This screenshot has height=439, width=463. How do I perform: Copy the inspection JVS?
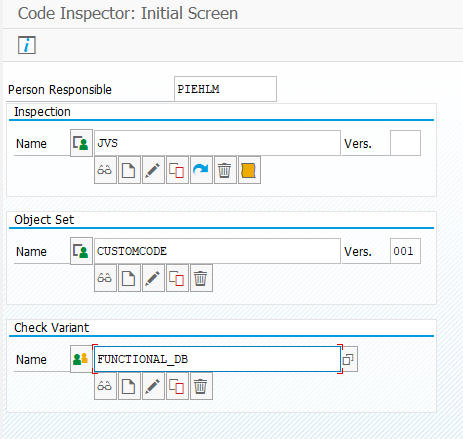(177, 170)
